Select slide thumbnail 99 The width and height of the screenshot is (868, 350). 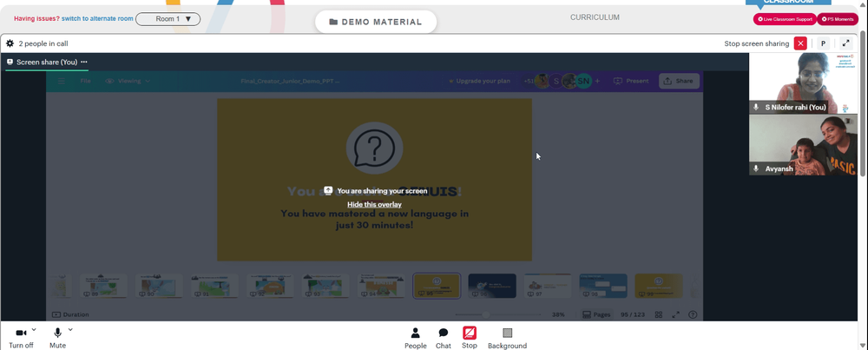[659, 286]
